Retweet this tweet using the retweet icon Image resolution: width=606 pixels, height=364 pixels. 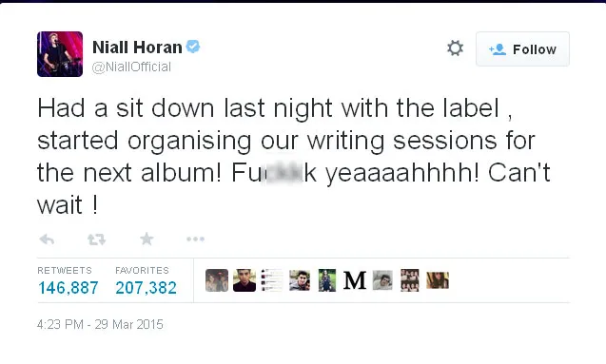pyautogui.click(x=96, y=239)
